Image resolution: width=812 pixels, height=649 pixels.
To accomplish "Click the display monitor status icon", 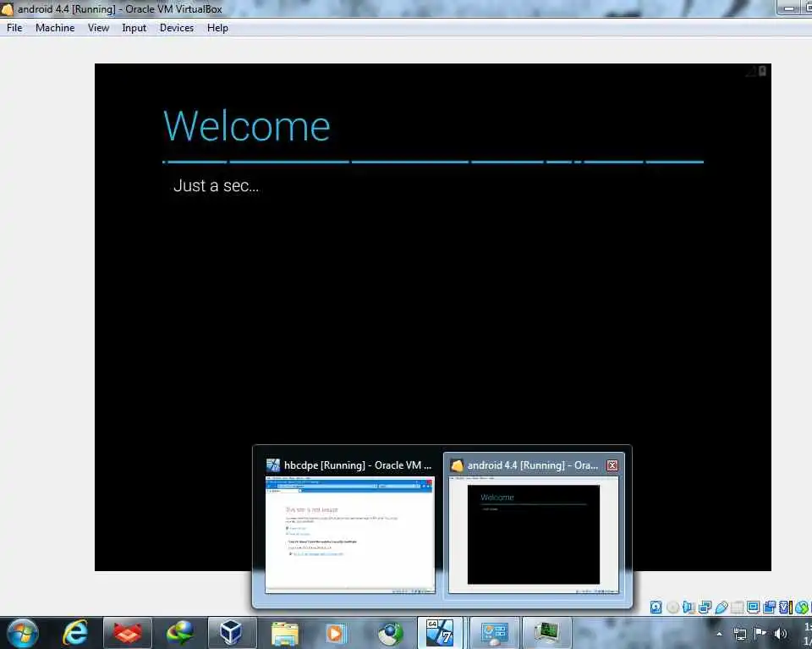I will 754,607.
